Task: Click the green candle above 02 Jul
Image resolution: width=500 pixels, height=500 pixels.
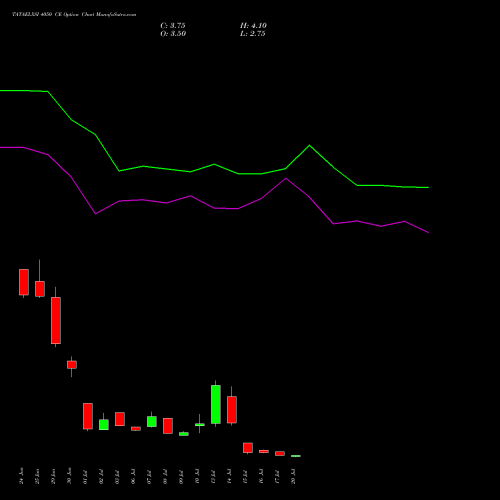Action: coord(104,425)
